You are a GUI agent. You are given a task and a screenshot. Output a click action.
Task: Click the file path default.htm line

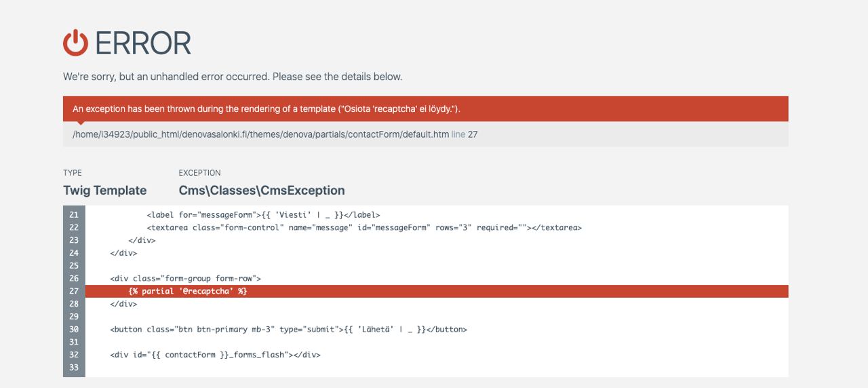tap(275, 134)
